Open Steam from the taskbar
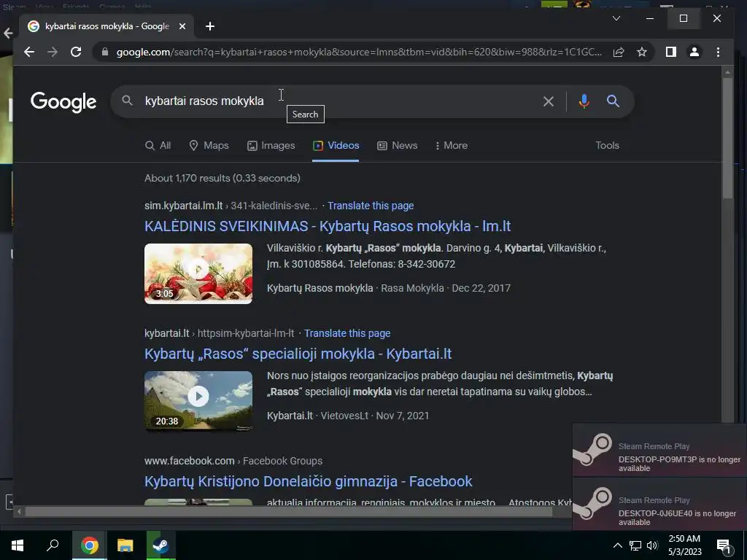The width and height of the screenshot is (747, 560). coord(160,545)
